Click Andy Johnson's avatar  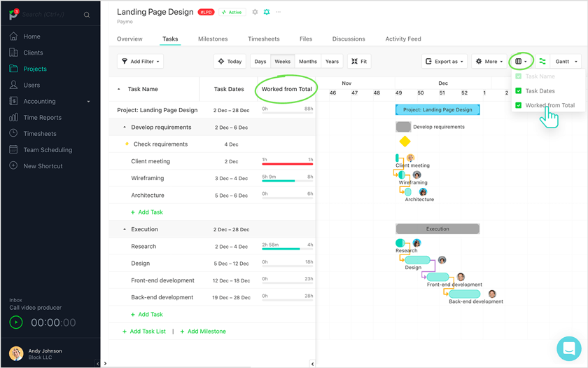tap(15, 353)
